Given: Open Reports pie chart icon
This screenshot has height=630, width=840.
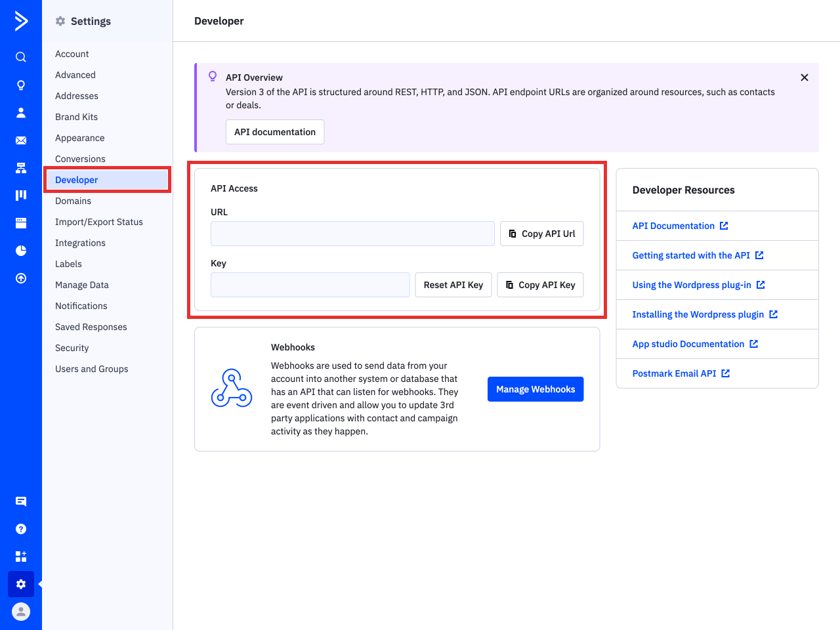Looking at the screenshot, I should [21, 251].
